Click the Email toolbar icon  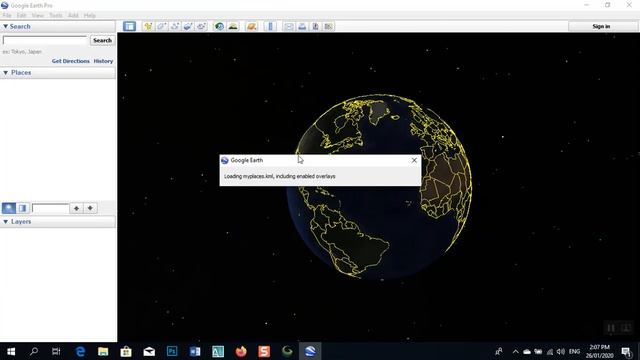289,26
